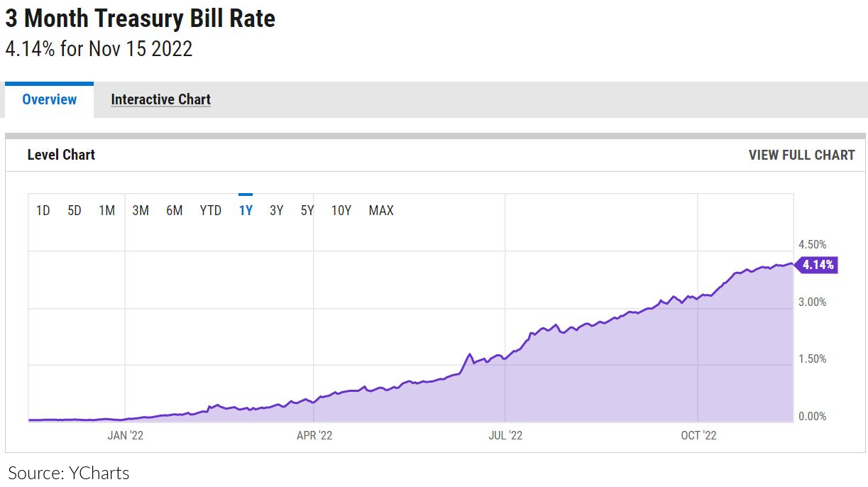Image resolution: width=868 pixels, height=487 pixels.
Task: Set the chart to 3M range
Action: pos(141,210)
